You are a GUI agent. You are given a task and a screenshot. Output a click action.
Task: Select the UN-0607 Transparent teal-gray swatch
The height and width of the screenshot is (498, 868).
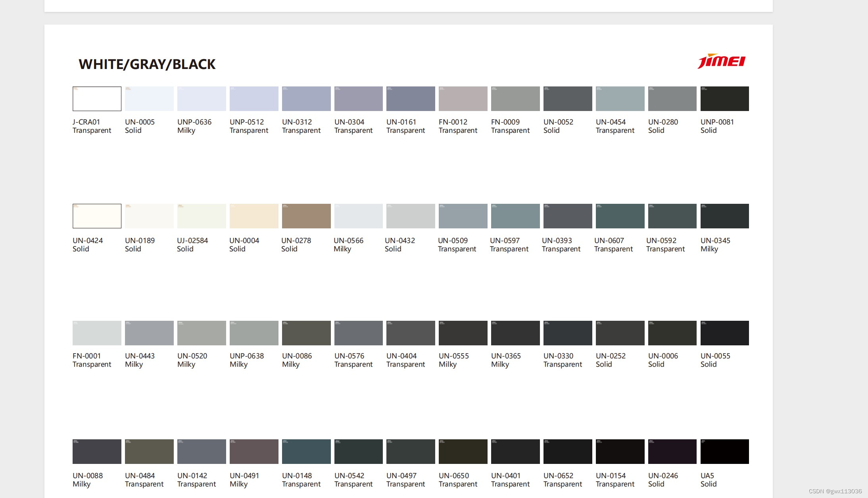point(620,216)
